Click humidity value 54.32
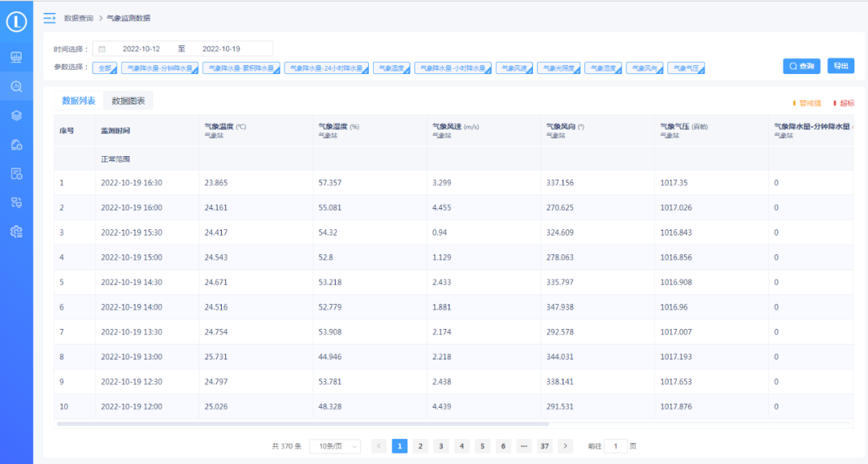The image size is (868, 464). tap(328, 232)
